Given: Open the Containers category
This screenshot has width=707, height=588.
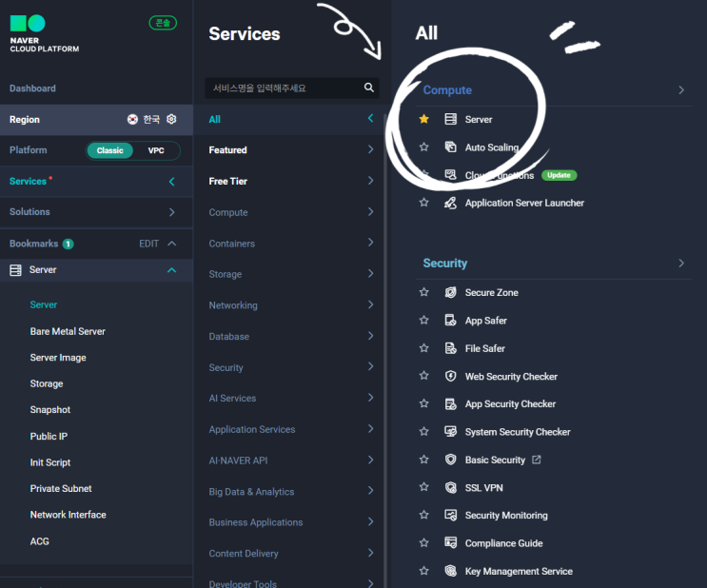Looking at the screenshot, I should pos(291,244).
